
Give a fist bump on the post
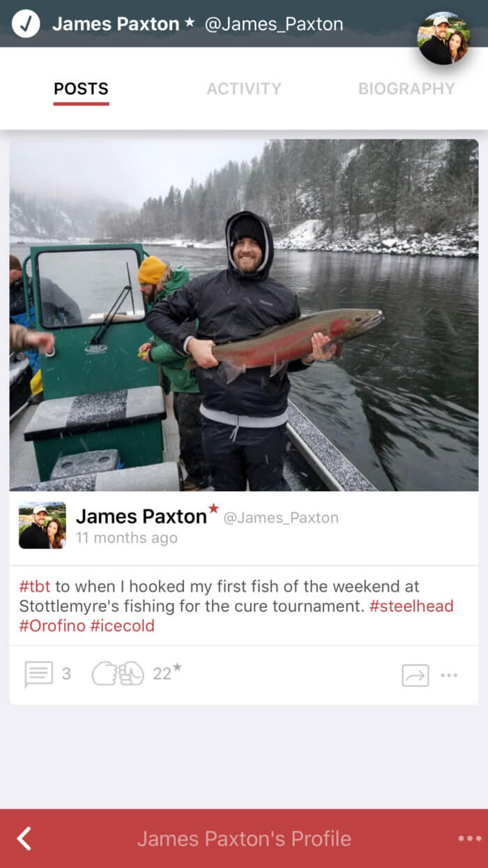pos(118,674)
